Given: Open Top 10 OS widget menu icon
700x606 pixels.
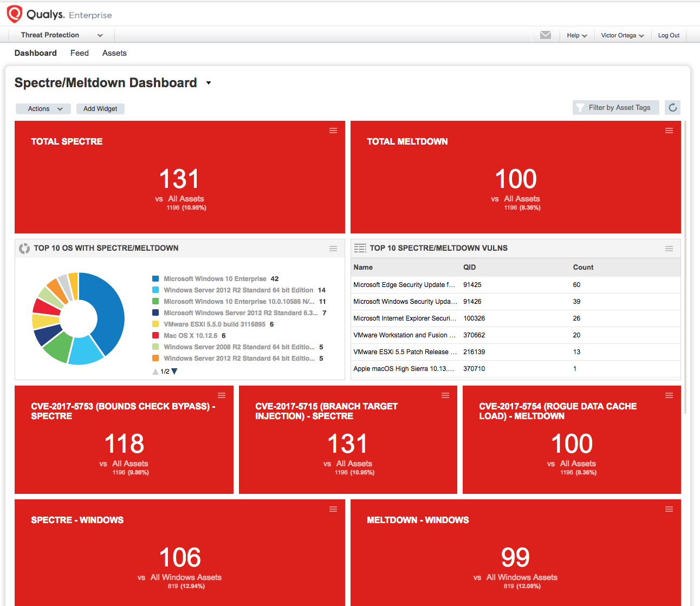Looking at the screenshot, I should coord(333,249).
